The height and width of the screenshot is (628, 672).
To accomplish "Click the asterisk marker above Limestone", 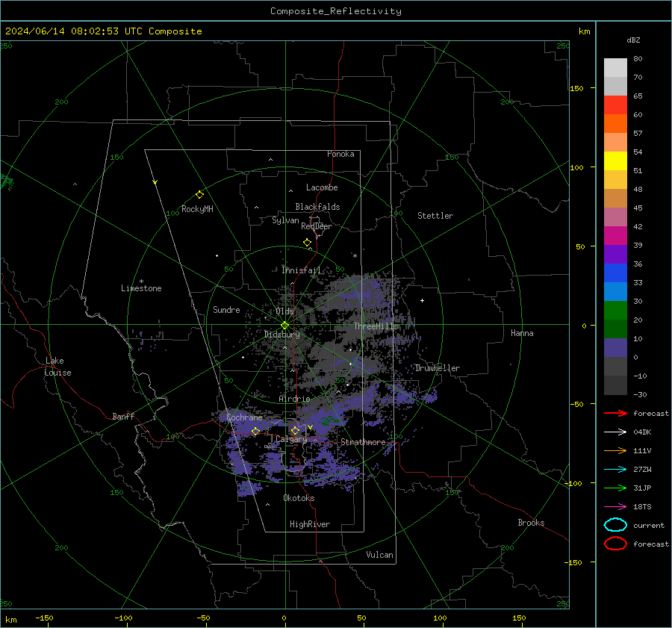I will pos(141,282).
